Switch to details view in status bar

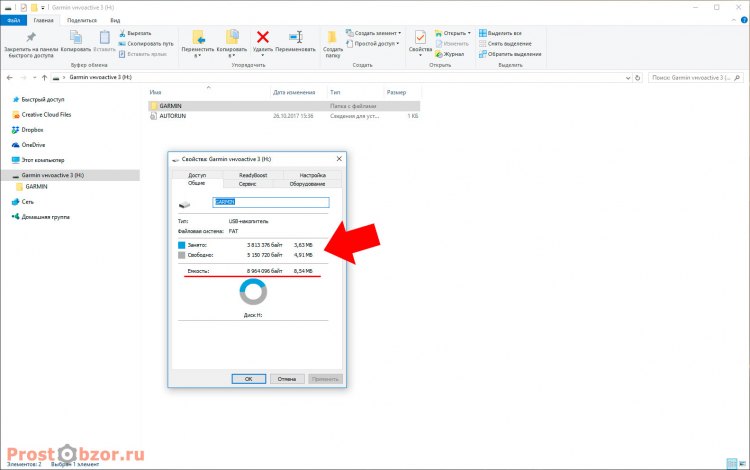click(731, 463)
